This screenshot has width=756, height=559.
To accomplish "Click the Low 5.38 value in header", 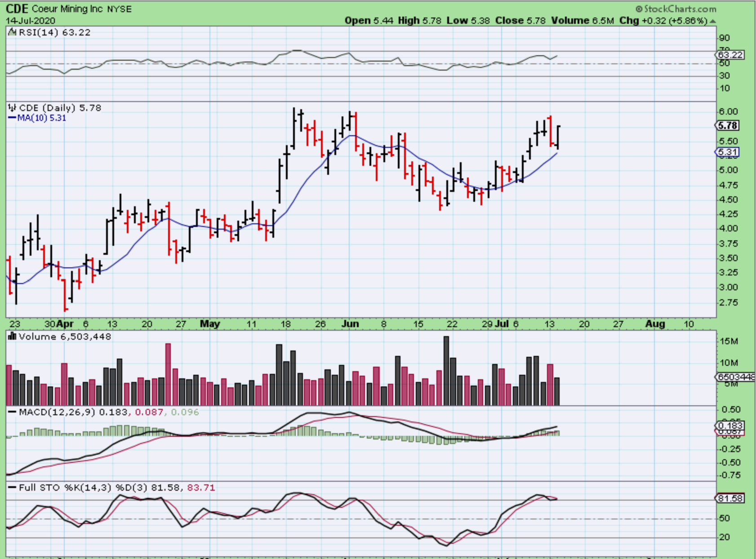I will coord(468,21).
